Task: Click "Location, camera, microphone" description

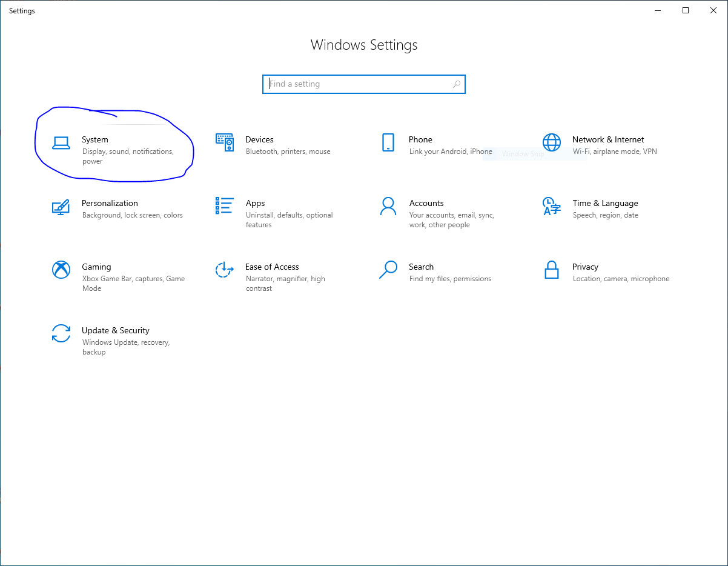Action: click(621, 279)
